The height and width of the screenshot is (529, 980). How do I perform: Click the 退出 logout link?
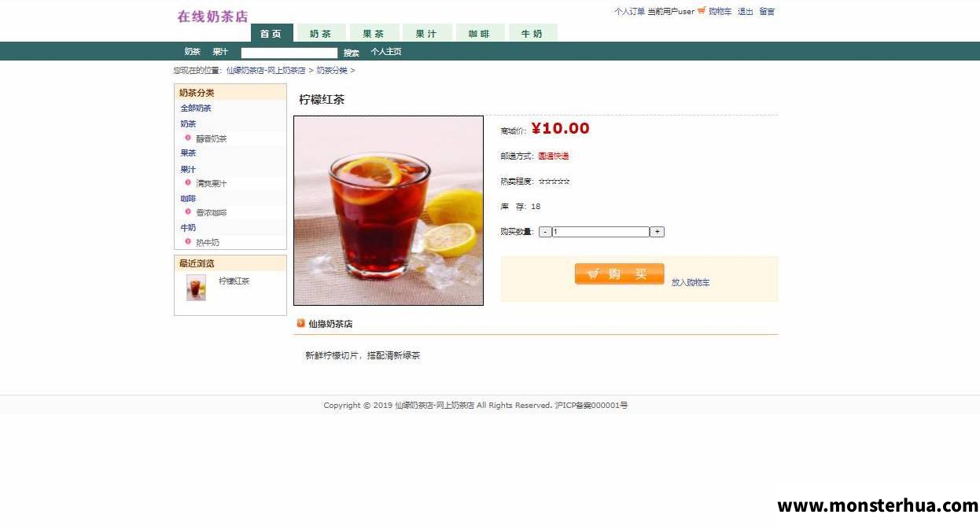(x=745, y=11)
